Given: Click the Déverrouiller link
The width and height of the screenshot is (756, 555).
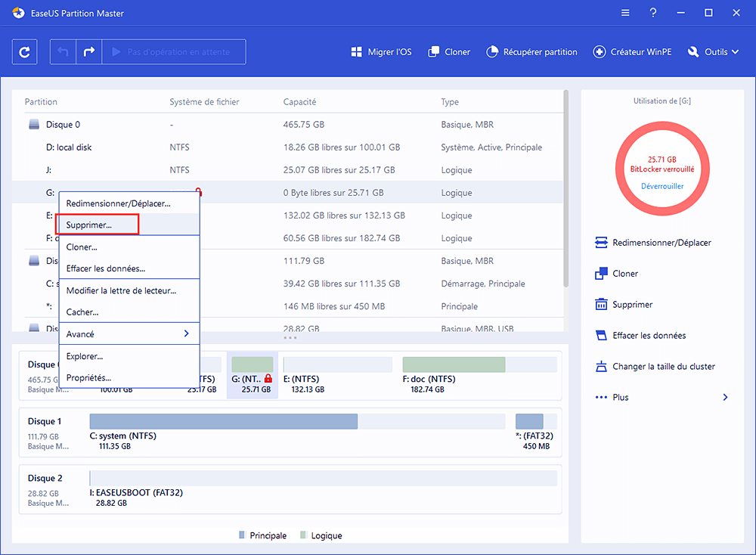Looking at the screenshot, I should [x=662, y=186].
